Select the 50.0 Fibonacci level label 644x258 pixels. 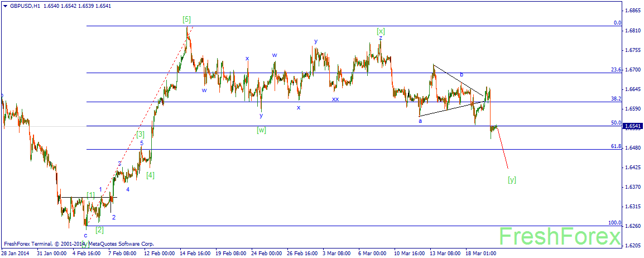(616, 122)
